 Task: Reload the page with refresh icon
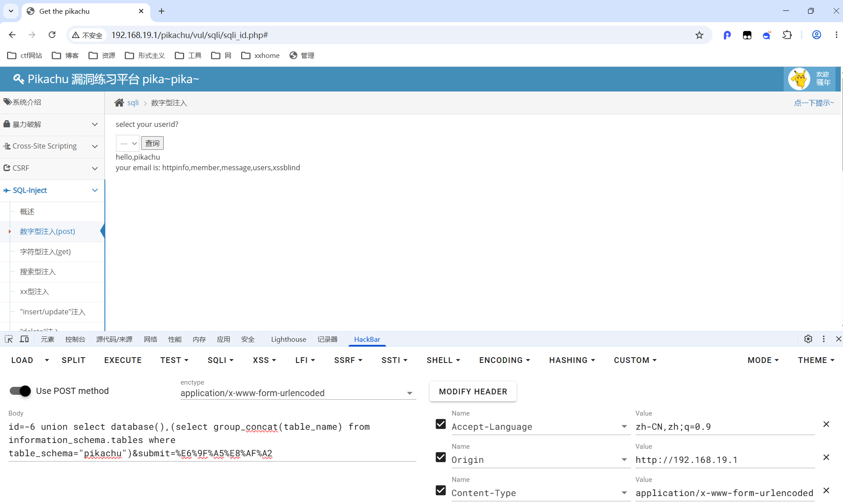[52, 35]
